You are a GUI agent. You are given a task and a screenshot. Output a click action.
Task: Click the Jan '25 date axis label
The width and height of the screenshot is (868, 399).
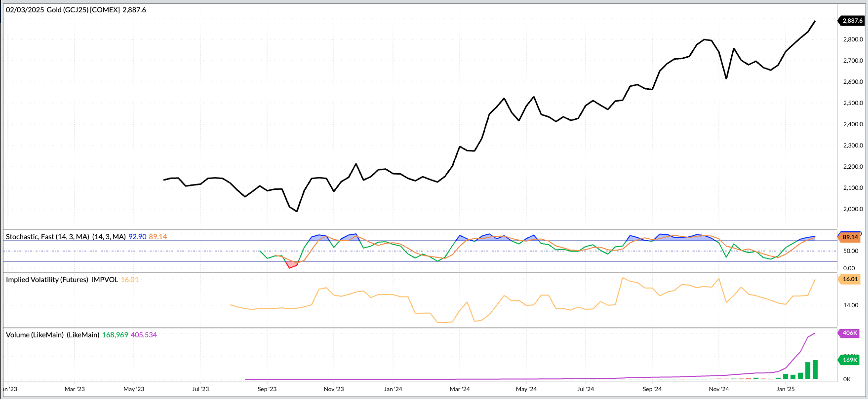786,389
